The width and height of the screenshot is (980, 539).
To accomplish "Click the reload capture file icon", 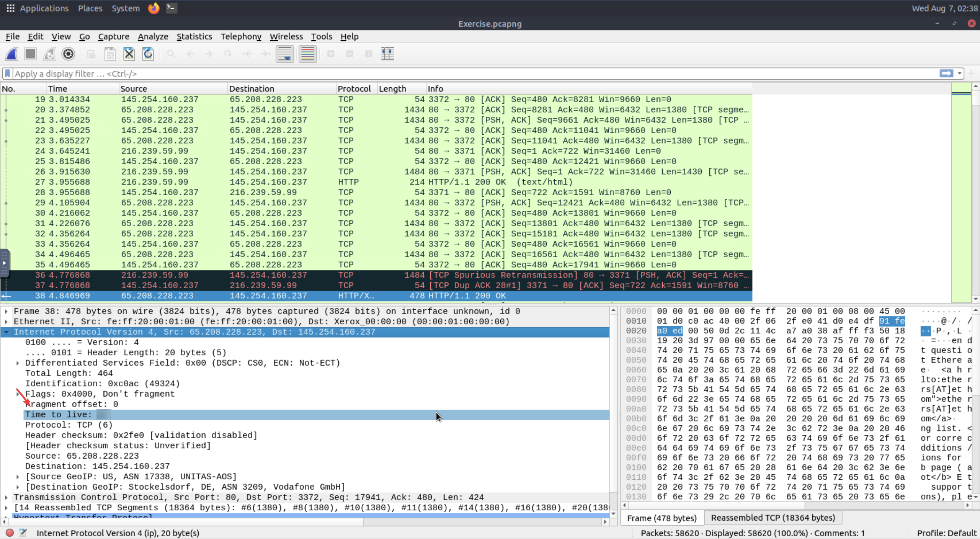I will coord(148,54).
